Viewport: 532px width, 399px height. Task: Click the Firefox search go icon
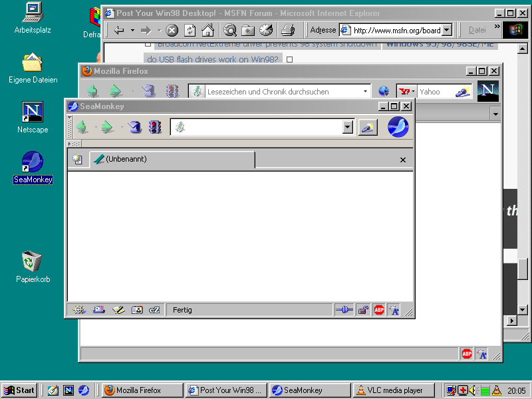(x=463, y=91)
